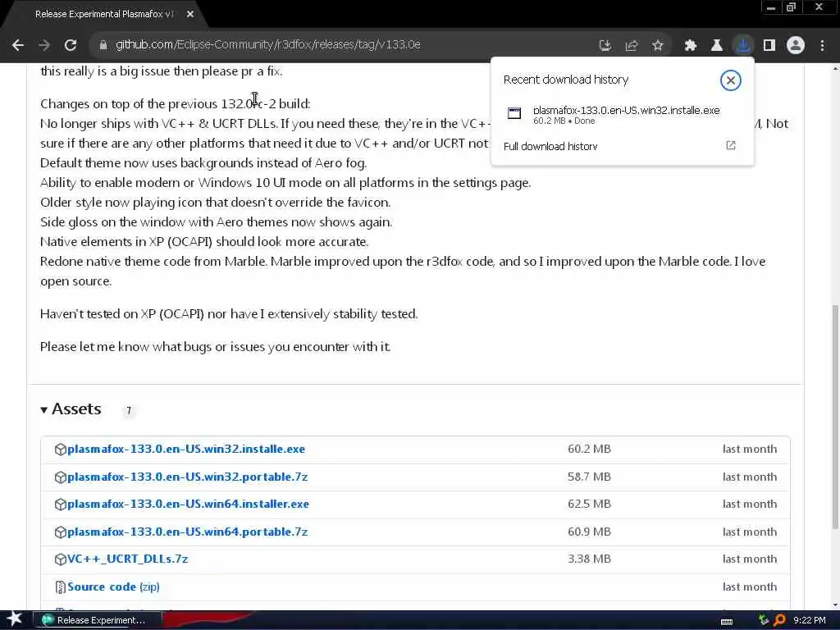Click the install app icon in address bar
The width and height of the screenshot is (840, 630).
[x=605, y=46]
